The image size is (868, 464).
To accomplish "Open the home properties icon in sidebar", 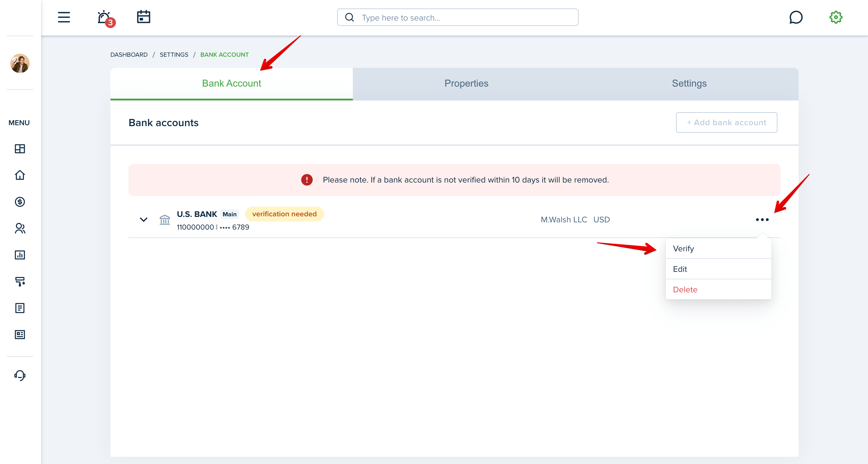I will [20, 175].
